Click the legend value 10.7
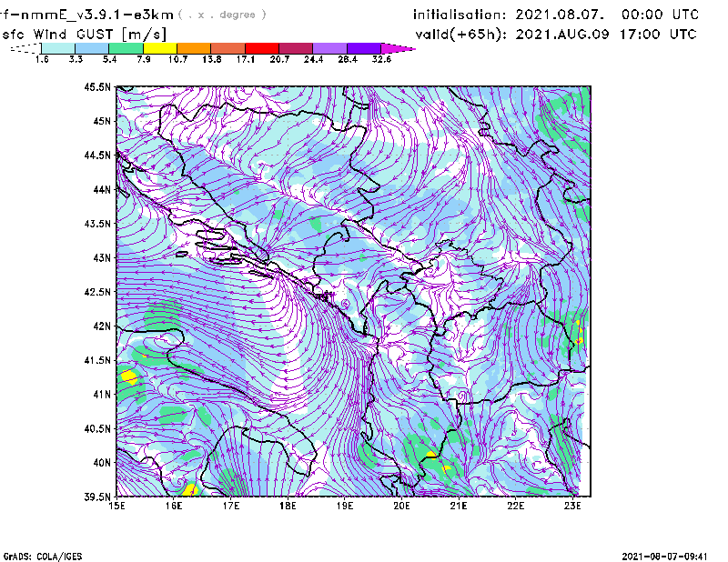This screenshot has width=728, height=562. 177,59
